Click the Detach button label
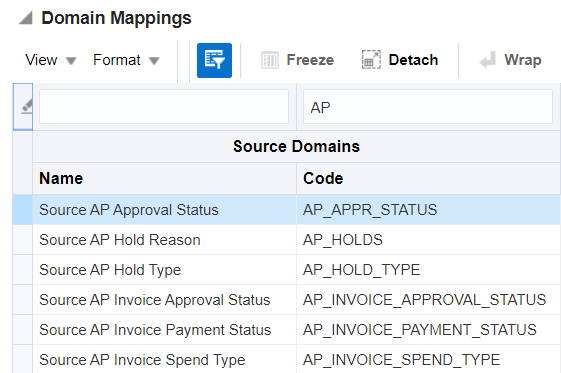This screenshot has height=373, width=561. click(413, 60)
